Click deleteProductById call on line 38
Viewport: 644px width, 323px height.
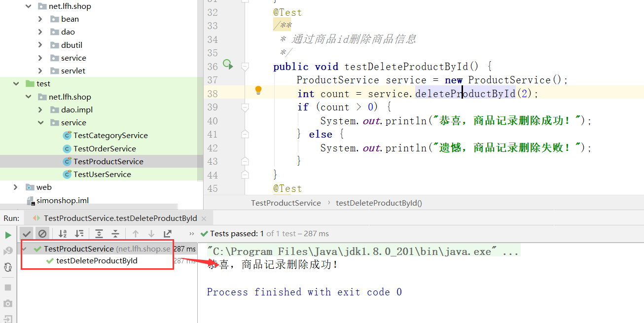tap(465, 94)
